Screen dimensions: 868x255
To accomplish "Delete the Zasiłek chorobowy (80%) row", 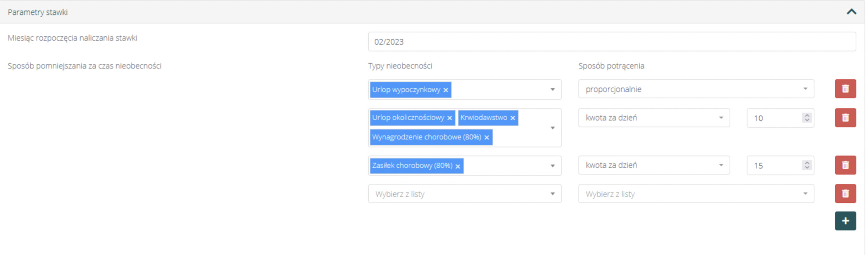I will pos(845,165).
